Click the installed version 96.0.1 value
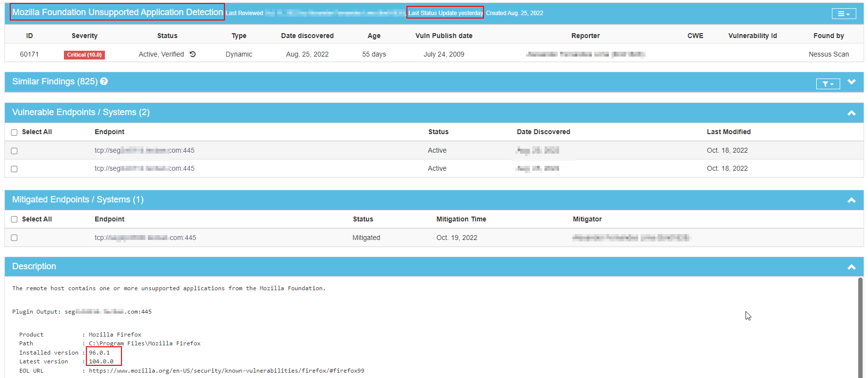Viewport: 868px width, 378px height. pos(100,353)
